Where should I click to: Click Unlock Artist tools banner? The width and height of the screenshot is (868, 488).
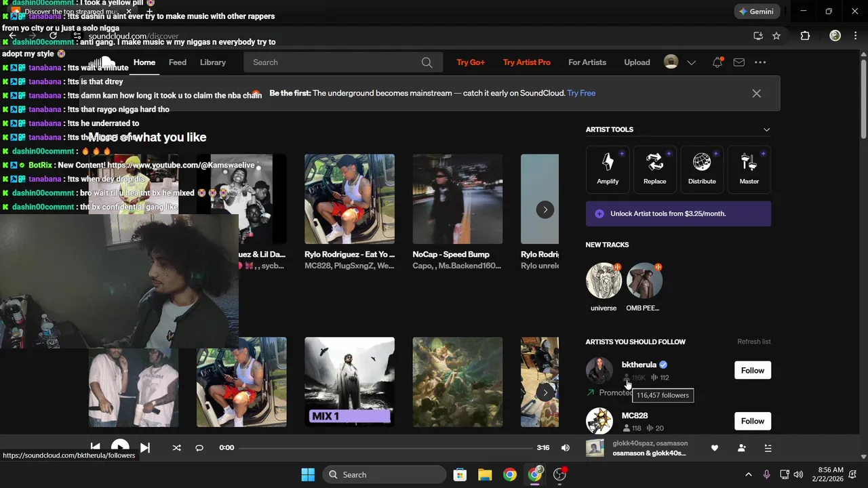[x=678, y=213]
